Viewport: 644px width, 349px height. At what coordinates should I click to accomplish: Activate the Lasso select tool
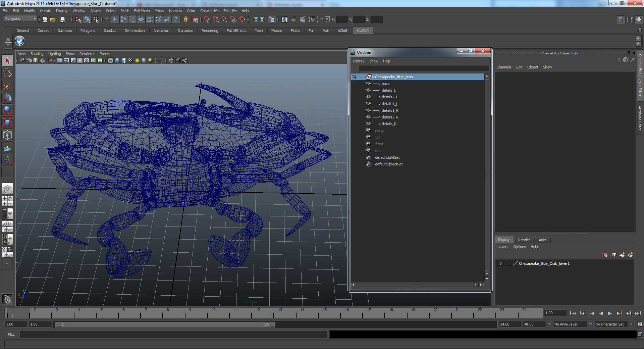click(x=7, y=73)
